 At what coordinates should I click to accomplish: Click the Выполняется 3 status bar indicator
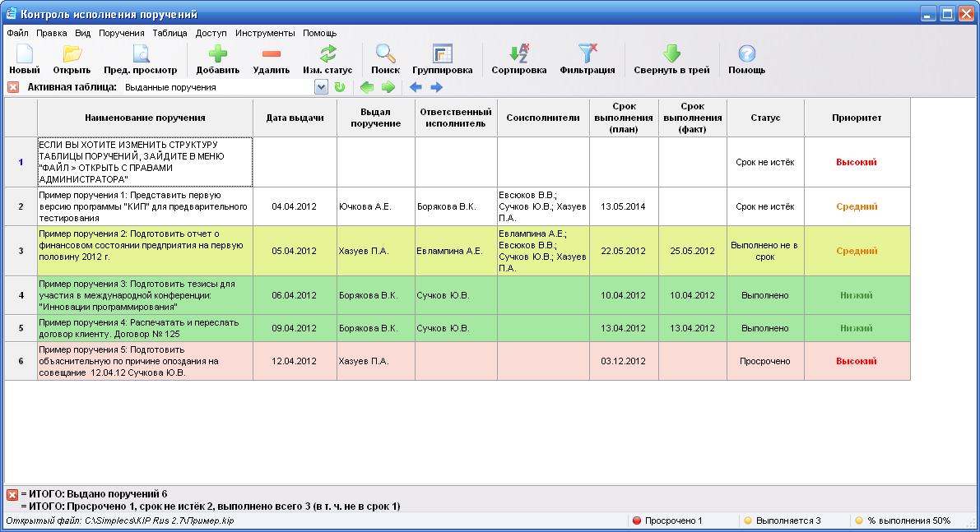click(x=782, y=520)
